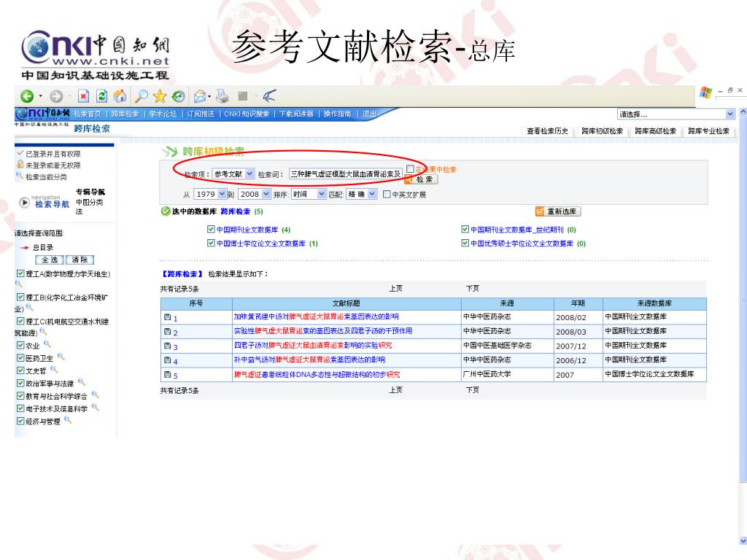The height and width of the screenshot is (560, 747).
Task: Uncheck 中国期刊全文数据库 (4) checkbox
Action: click(211, 229)
